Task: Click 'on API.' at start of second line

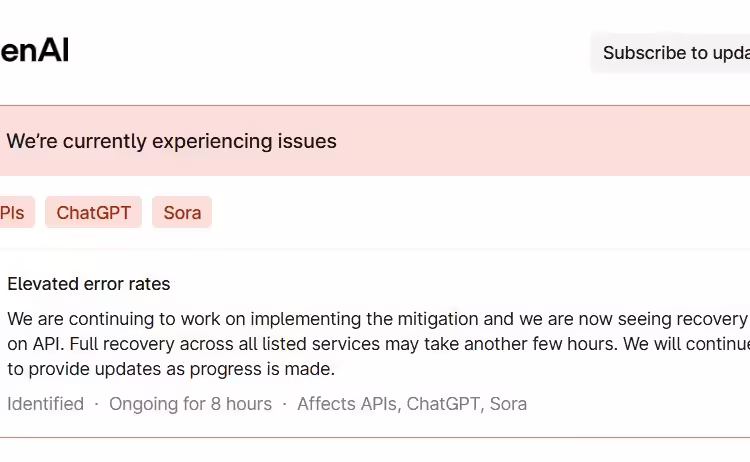Action: click(x=36, y=344)
